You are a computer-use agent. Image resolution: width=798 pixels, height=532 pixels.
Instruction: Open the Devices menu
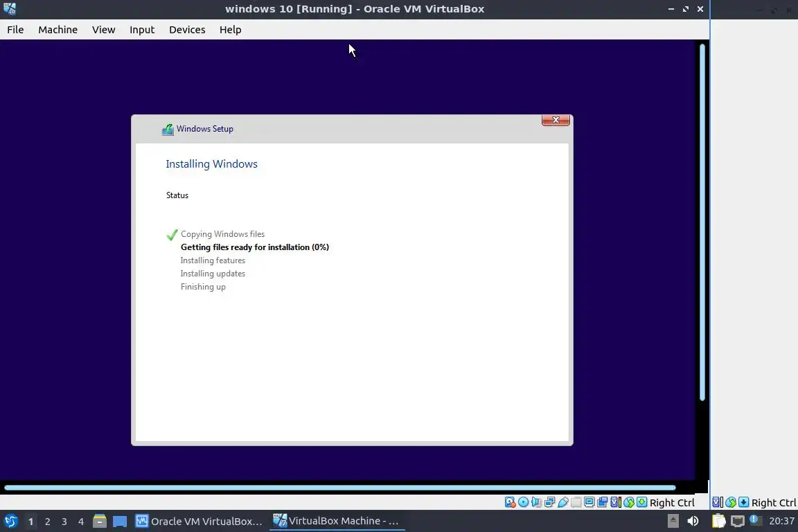(x=187, y=30)
